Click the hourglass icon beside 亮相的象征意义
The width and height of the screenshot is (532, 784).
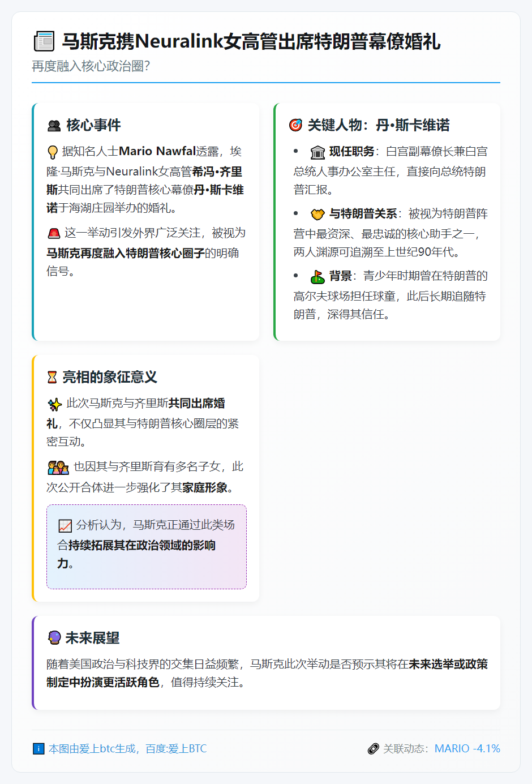52,377
